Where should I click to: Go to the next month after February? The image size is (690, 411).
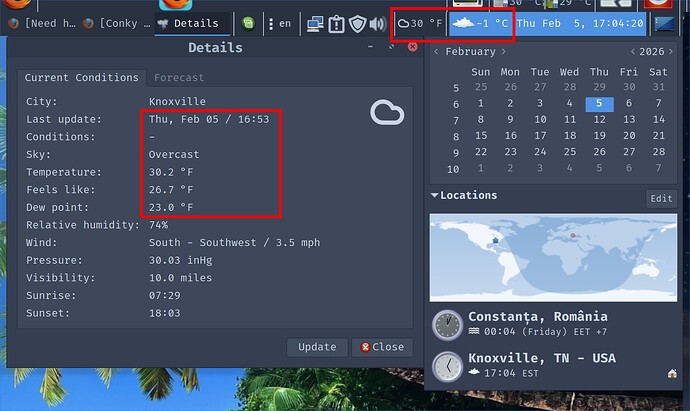(503, 51)
